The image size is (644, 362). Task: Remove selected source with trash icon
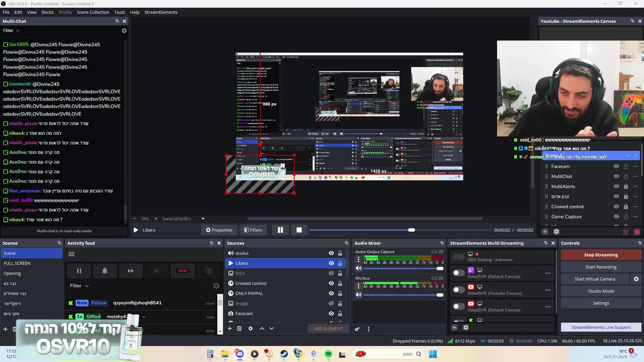tap(239, 328)
